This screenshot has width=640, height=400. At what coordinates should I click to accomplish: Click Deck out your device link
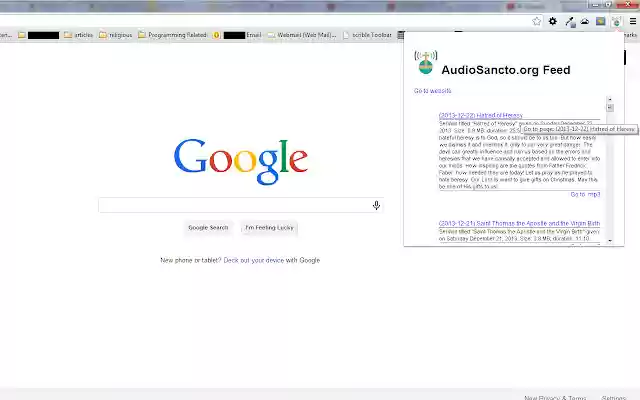tap(253, 260)
